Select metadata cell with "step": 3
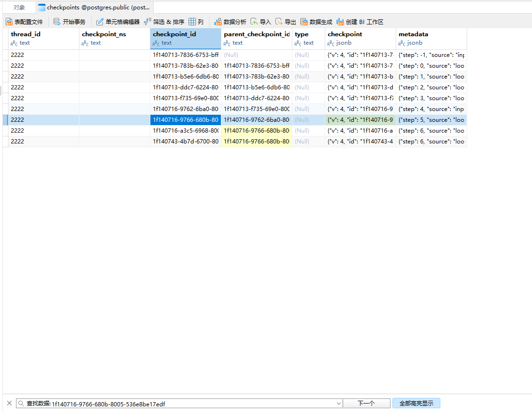 point(431,98)
